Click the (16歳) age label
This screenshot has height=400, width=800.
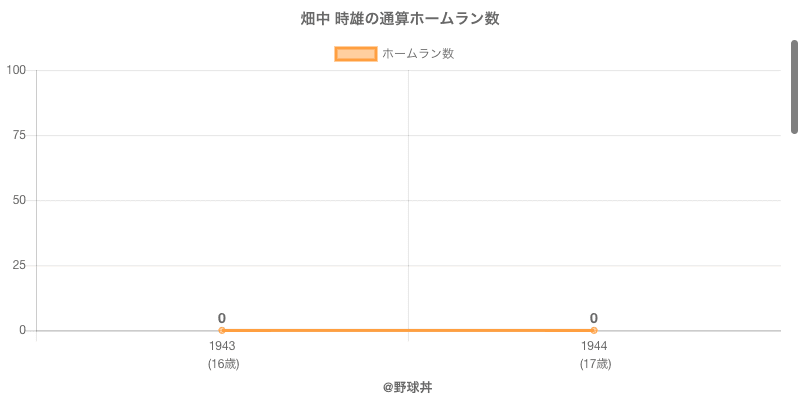click(223, 364)
